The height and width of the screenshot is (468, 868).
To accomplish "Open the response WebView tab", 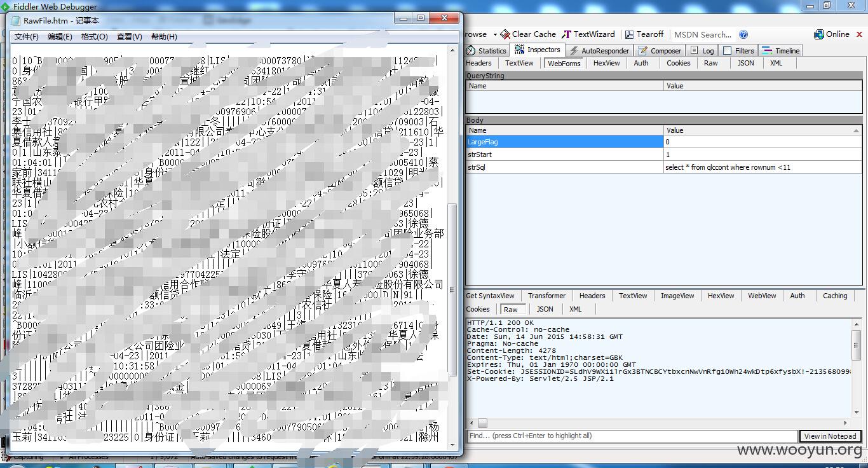I will 762,296.
